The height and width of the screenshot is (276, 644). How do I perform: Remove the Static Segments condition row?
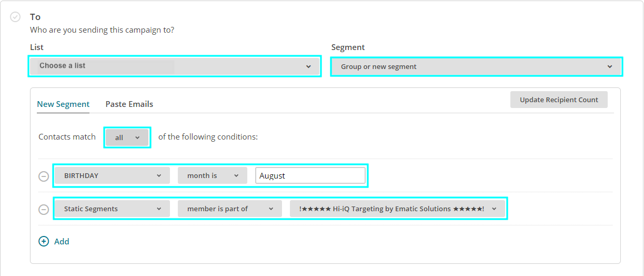(44, 209)
